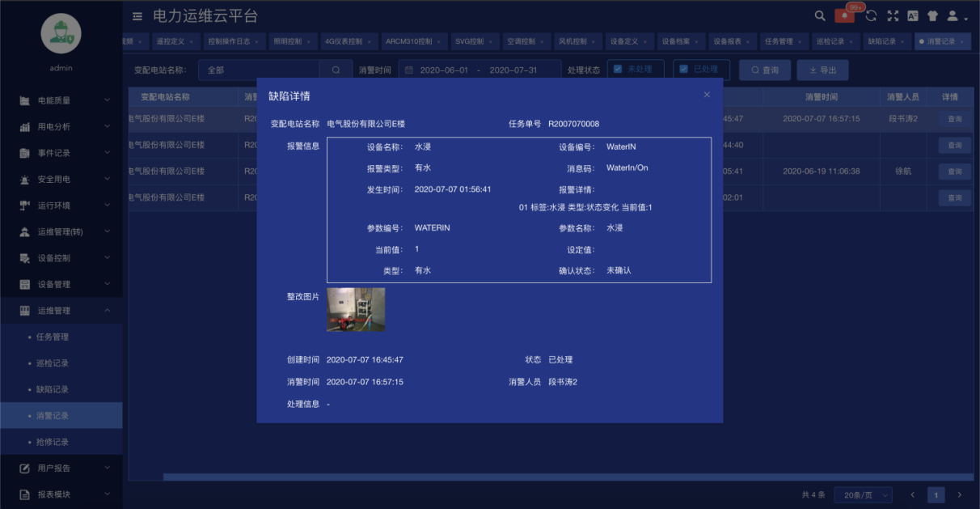Click the 运行环境 sidebar icon

tap(24, 206)
